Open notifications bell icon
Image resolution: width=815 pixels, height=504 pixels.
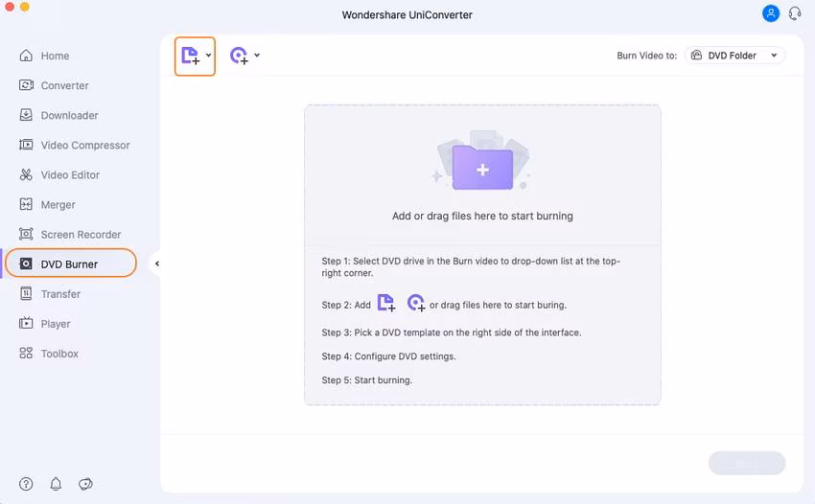pyautogui.click(x=56, y=484)
